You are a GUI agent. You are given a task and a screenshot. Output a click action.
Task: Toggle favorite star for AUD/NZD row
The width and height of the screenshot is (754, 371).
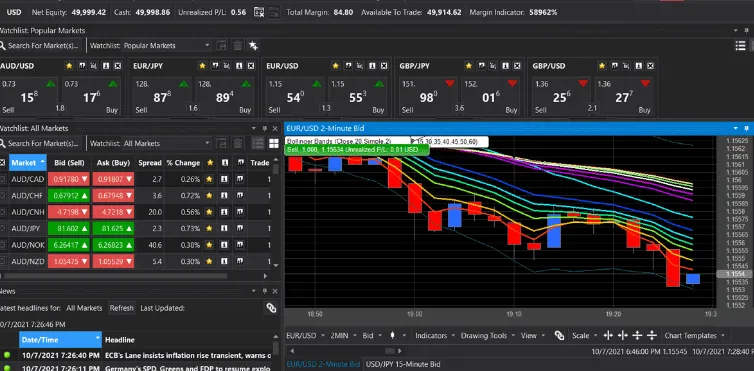pyautogui.click(x=209, y=261)
